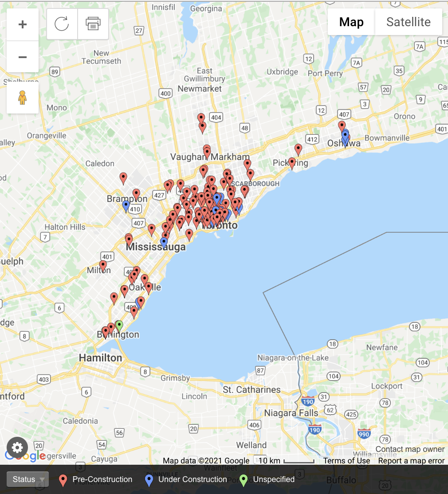Image resolution: width=448 pixels, height=494 pixels.
Task: Click the print map icon
Action: pos(93,24)
